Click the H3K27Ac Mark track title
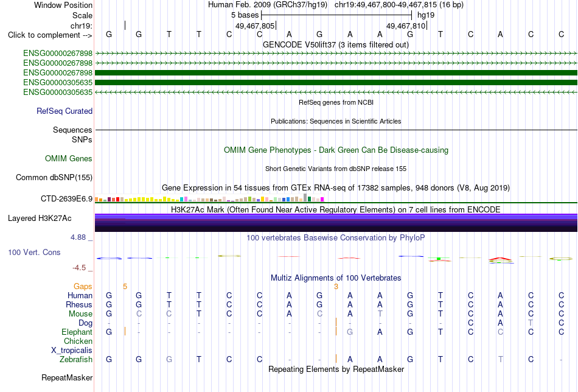Viewport: 578px width, 392px height. click(336, 209)
